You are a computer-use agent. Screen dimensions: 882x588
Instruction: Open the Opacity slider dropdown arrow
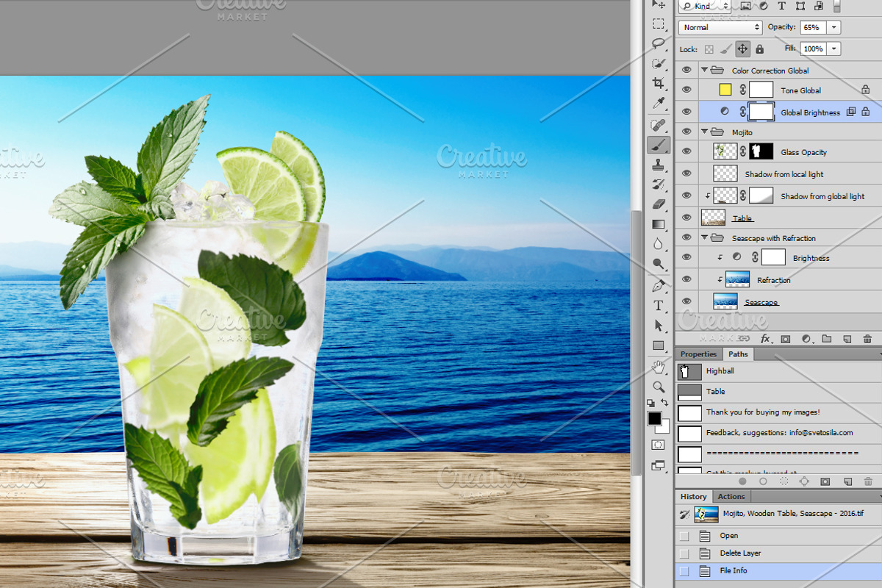(833, 27)
